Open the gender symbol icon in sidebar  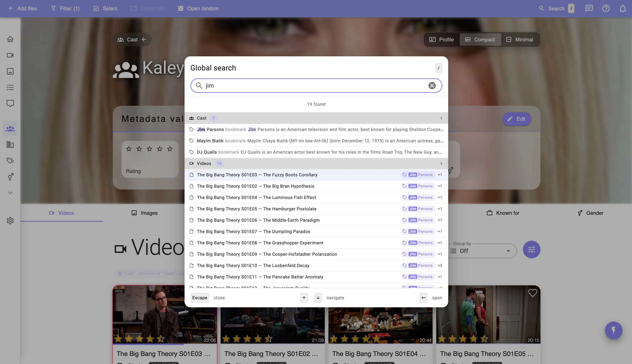click(10, 177)
